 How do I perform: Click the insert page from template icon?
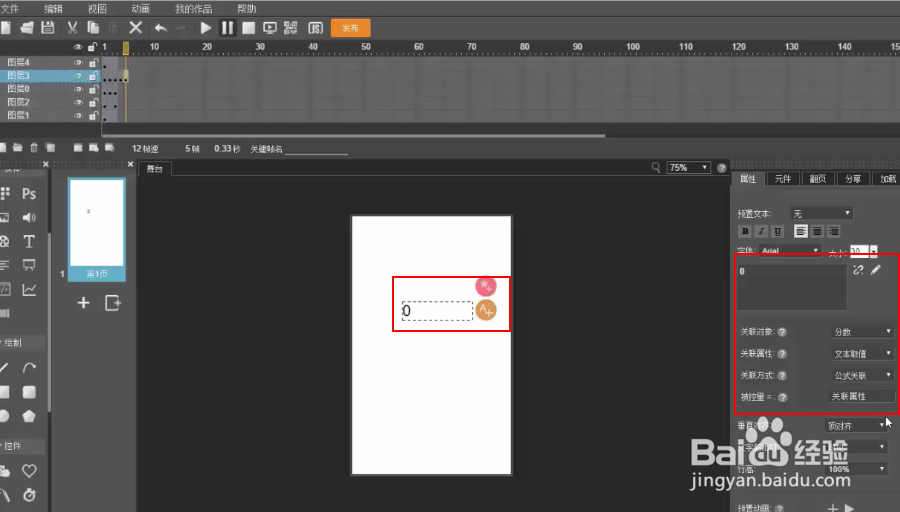112,302
